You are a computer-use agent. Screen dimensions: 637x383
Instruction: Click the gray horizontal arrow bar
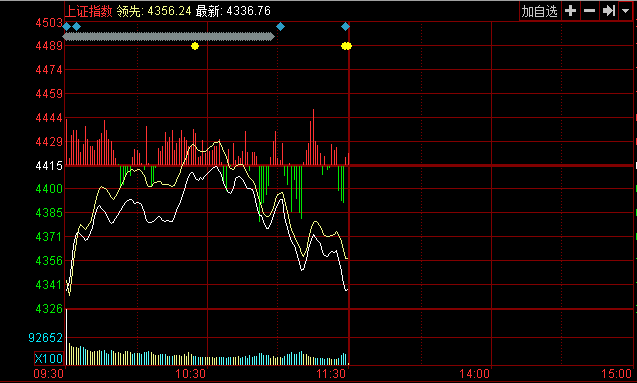[x=169, y=37]
